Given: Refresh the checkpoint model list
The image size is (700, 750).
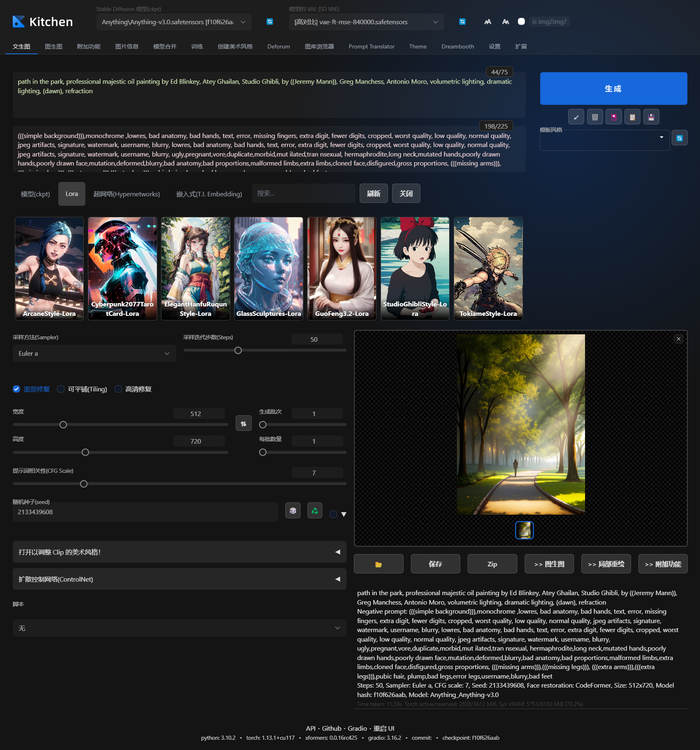Looking at the screenshot, I should point(270,22).
